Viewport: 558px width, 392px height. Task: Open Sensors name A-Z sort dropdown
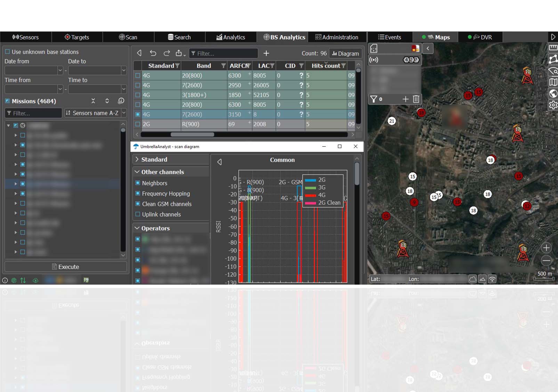click(x=95, y=113)
